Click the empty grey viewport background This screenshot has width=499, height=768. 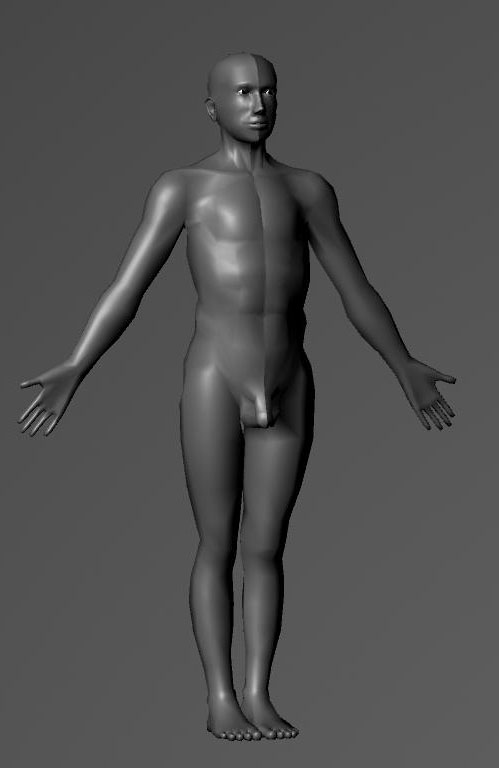tap(416, 588)
